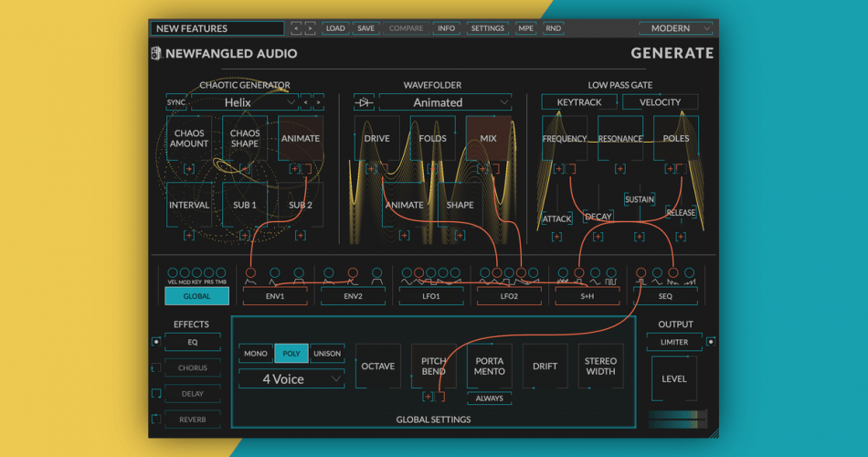Click the MPE button
Viewport: 868px width, 457px height.
(x=526, y=28)
